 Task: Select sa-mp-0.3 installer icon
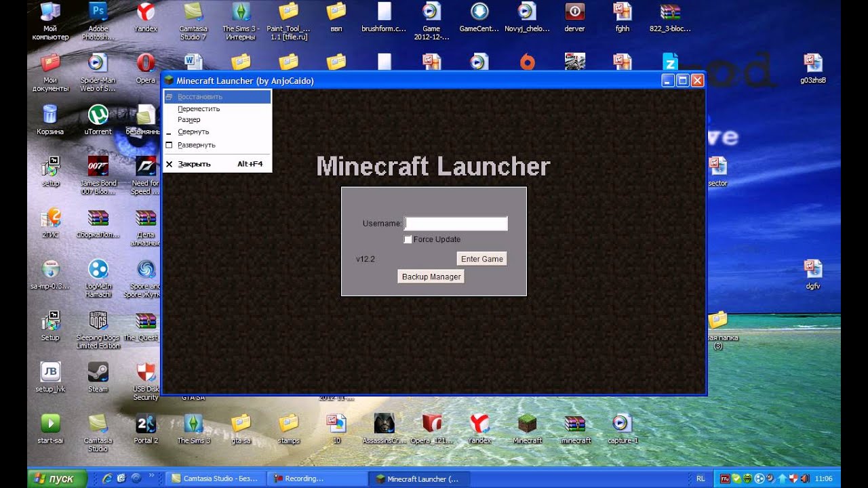tap(50, 274)
